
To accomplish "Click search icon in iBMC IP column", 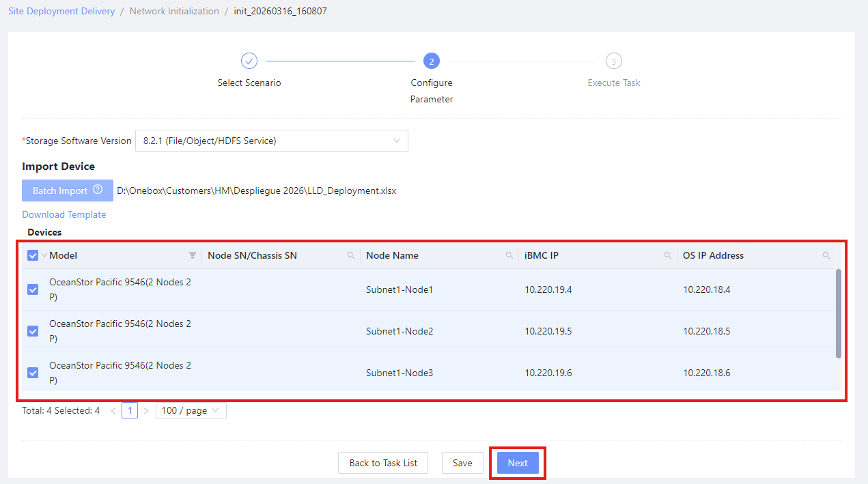I will pos(668,255).
